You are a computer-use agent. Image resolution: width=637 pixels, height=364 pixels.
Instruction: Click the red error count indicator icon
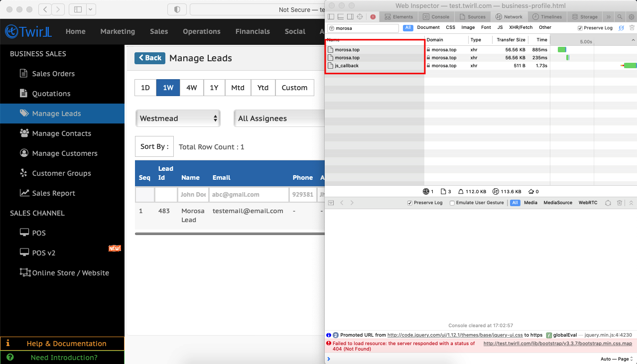[373, 17]
